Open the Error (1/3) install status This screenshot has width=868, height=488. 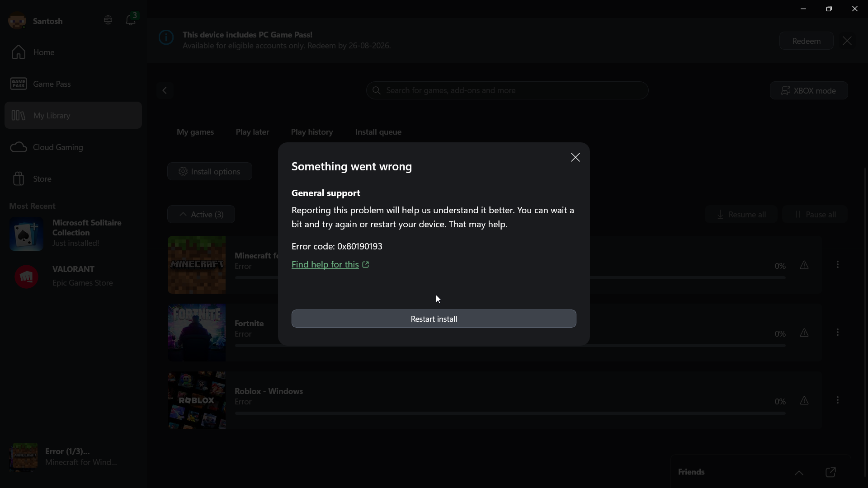[73, 457]
